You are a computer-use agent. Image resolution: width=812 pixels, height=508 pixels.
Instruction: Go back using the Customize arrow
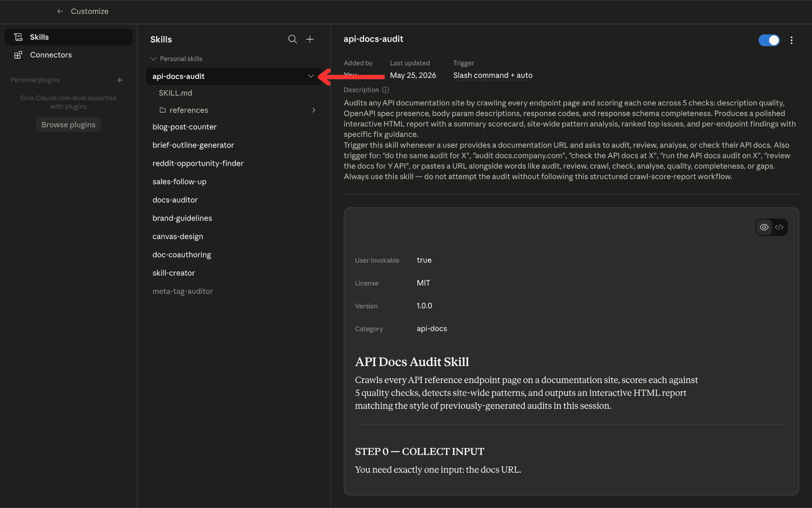coord(60,12)
